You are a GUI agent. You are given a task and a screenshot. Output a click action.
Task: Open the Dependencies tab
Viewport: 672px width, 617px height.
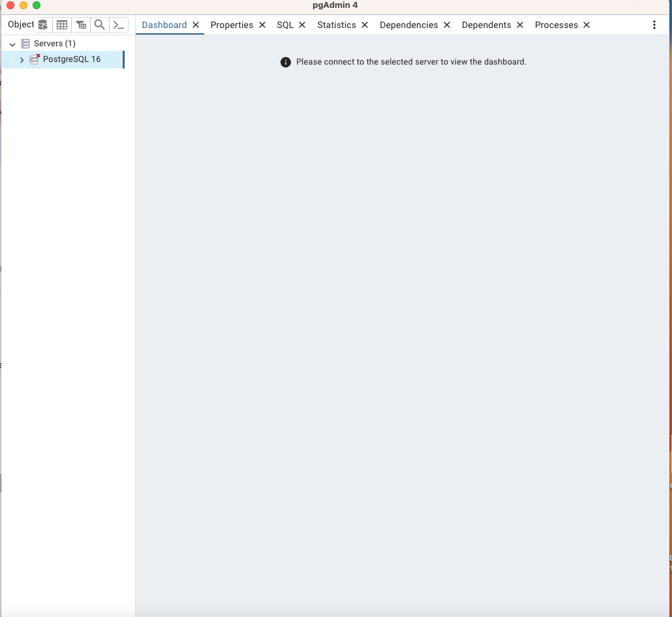tap(408, 25)
